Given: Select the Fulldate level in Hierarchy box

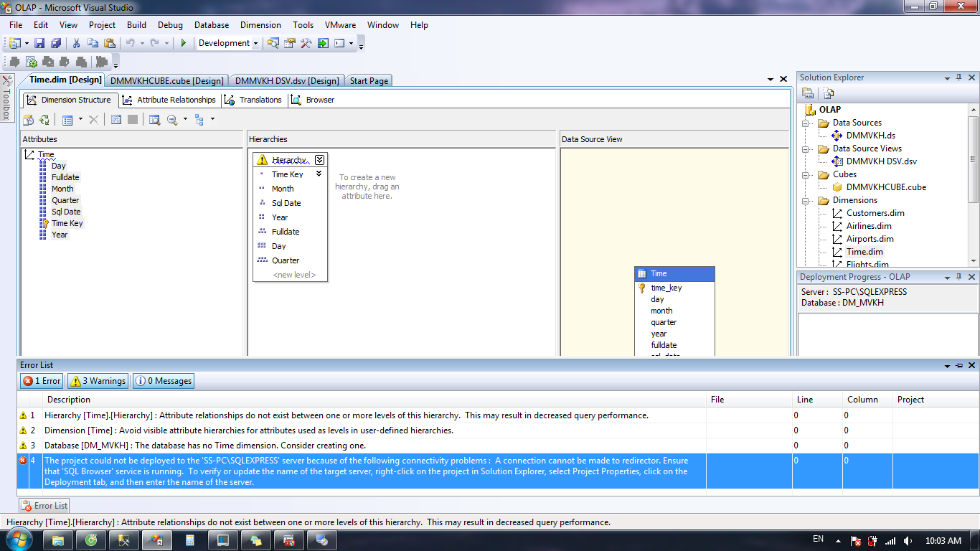Looking at the screenshot, I should point(286,232).
